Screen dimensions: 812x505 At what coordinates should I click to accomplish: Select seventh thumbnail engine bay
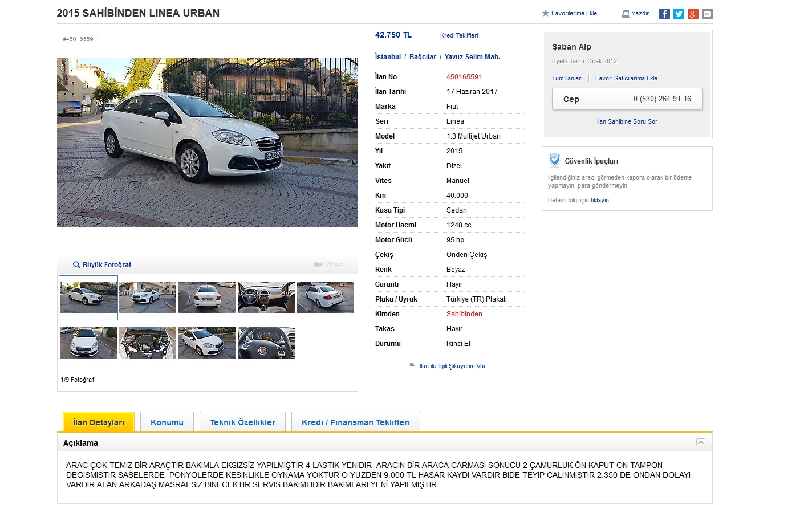148,343
